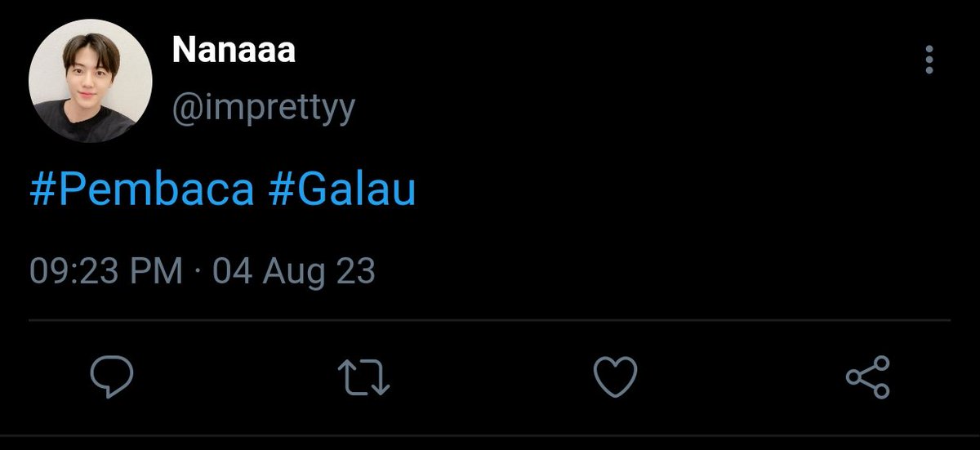Image resolution: width=980 pixels, height=450 pixels.
Task: Like the tweet with the heart icon
Action: 615,377
